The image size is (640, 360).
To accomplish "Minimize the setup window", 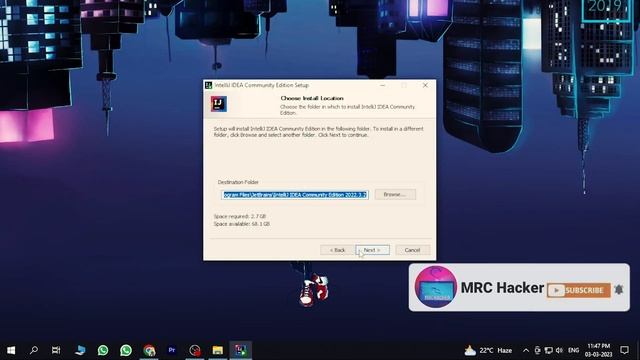I will (382, 85).
